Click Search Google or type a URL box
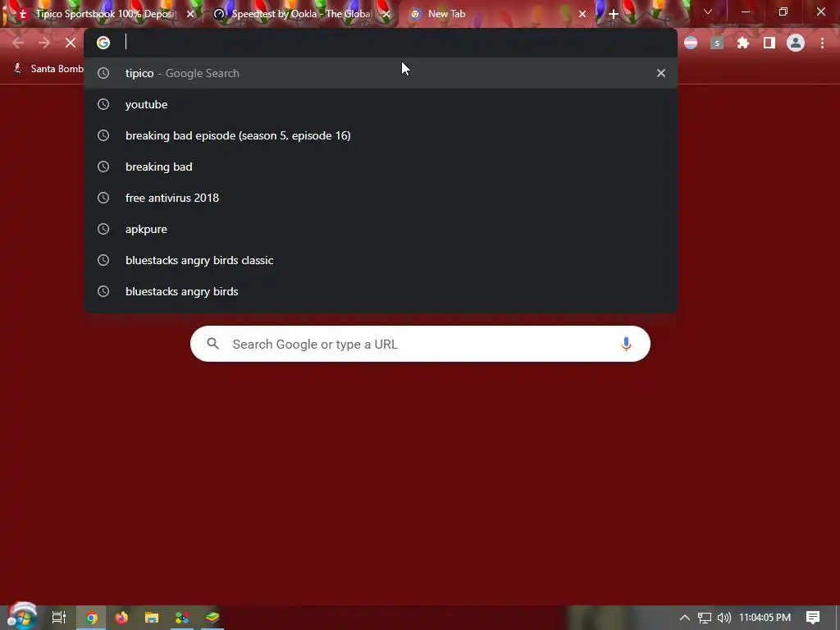840x630 pixels. (x=420, y=344)
